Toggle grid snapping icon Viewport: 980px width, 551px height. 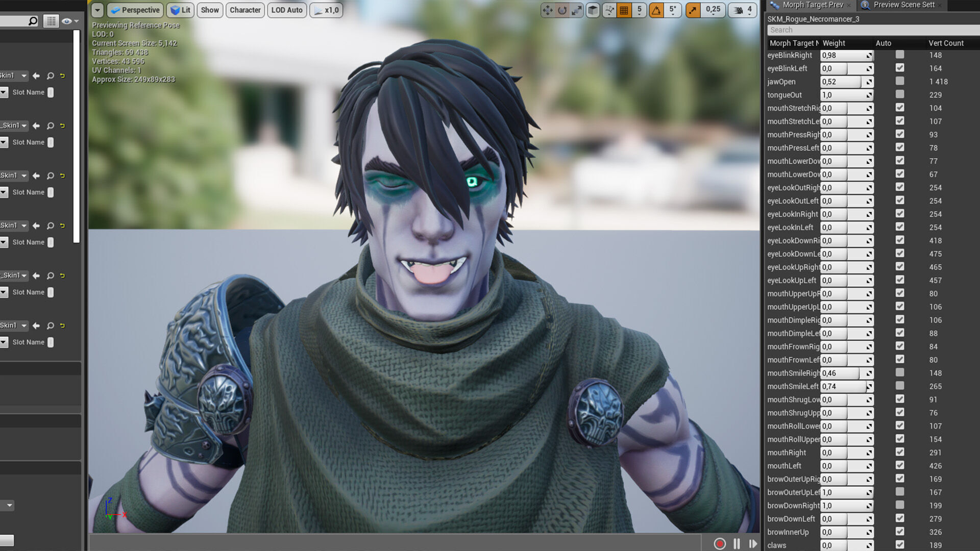[x=624, y=10]
